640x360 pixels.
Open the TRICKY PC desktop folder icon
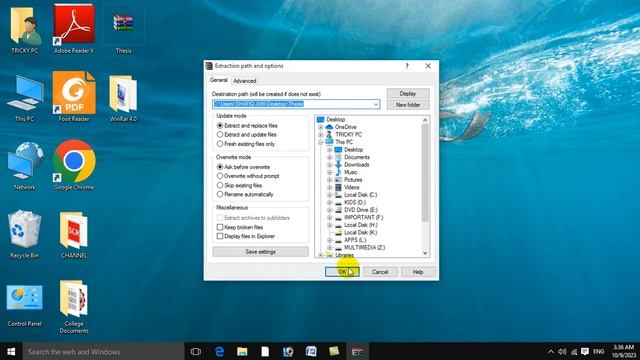pyautogui.click(x=24, y=29)
